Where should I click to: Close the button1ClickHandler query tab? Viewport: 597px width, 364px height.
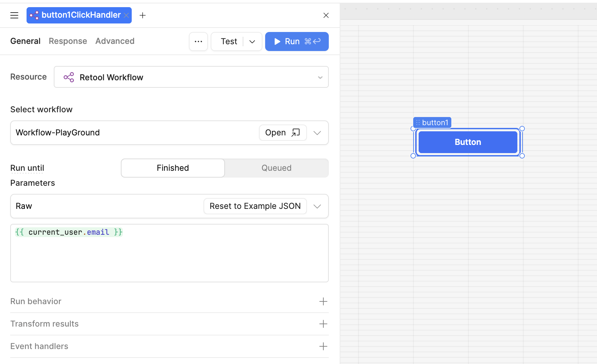click(x=126, y=15)
